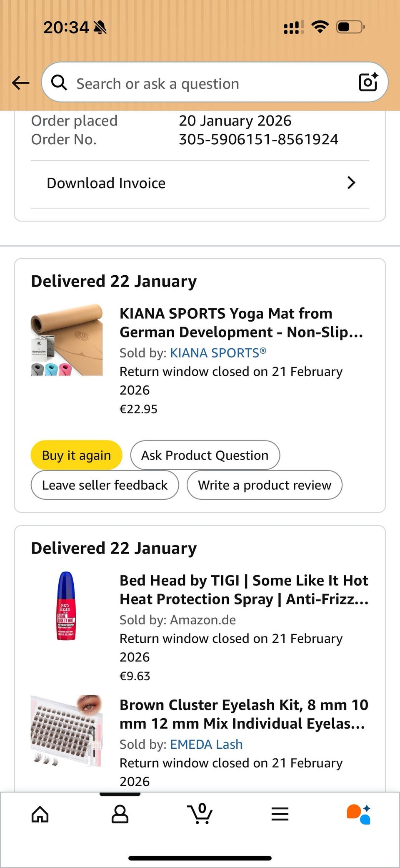This screenshot has width=400, height=868.
Task: Tap the back arrow icon
Action: coord(20,83)
